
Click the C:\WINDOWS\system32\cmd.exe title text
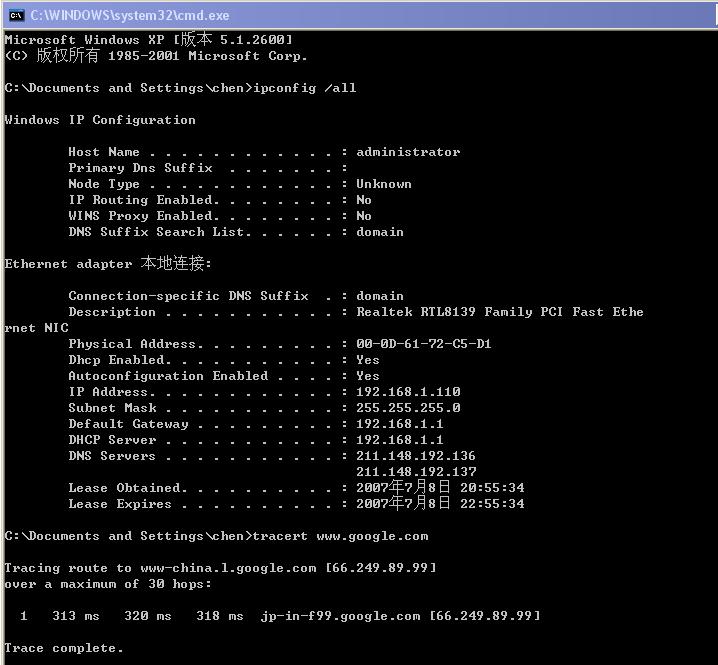[x=130, y=16]
